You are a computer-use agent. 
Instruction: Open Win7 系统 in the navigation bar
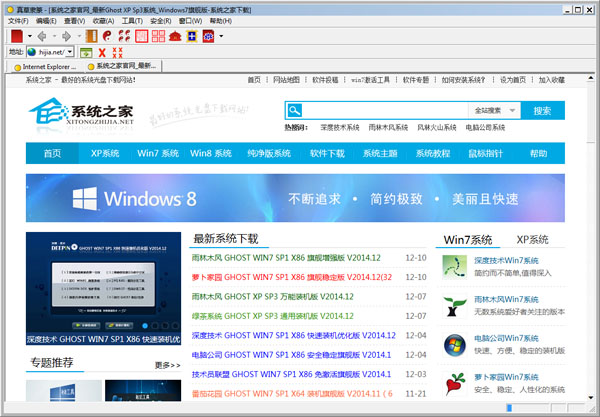click(x=158, y=153)
